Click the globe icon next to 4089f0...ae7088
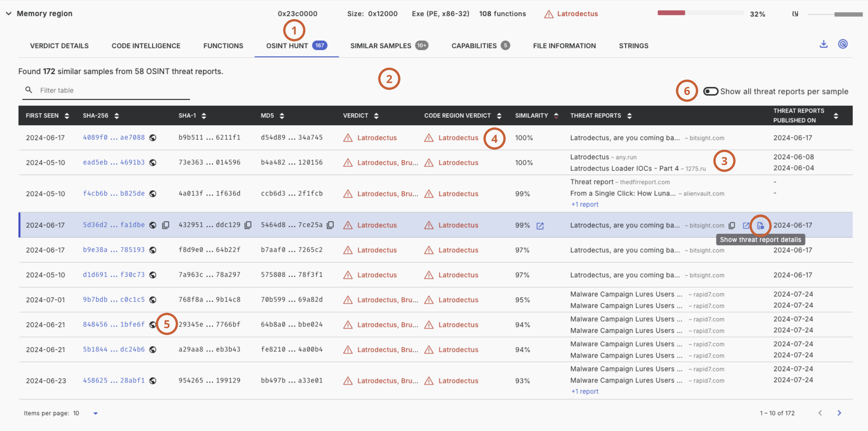The height and width of the screenshot is (431, 868). [153, 138]
